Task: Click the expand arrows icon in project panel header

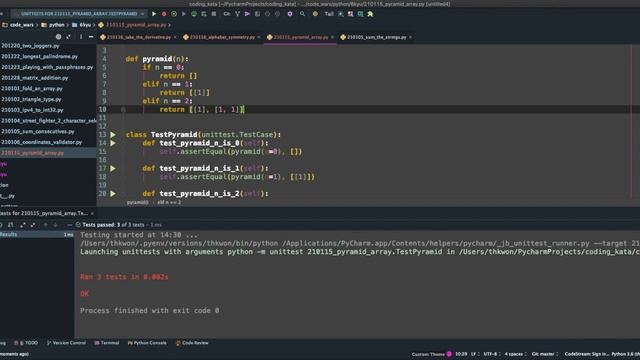Action: click(69, 37)
